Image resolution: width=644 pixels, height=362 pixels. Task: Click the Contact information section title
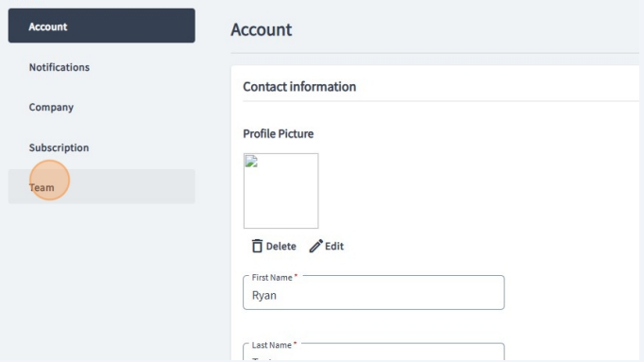[299, 87]
